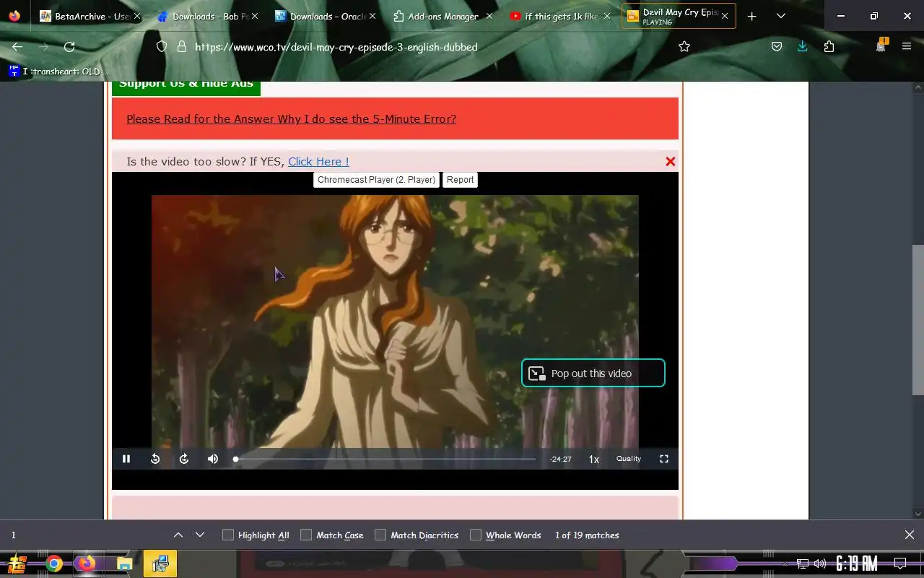Viewport: 924px width, 578px height.
Task: Open the transheart bookmark in bookmarks bar
Action: point(58,71)
